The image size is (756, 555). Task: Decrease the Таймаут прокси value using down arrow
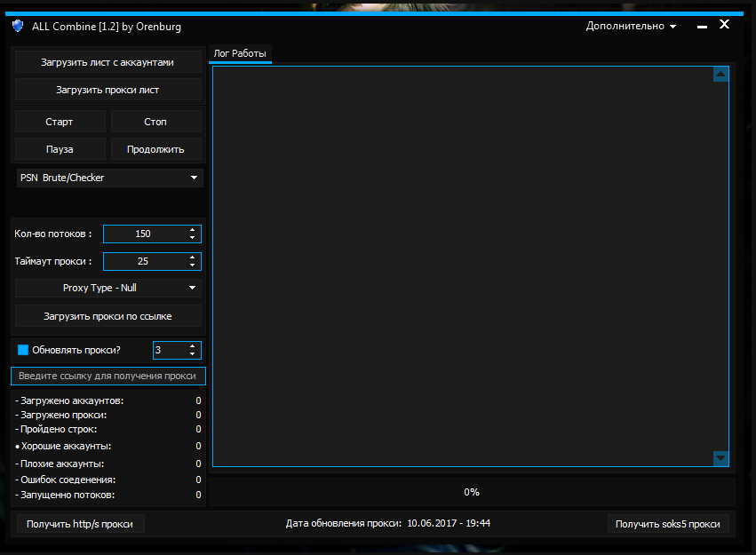[x=193, y=266]
